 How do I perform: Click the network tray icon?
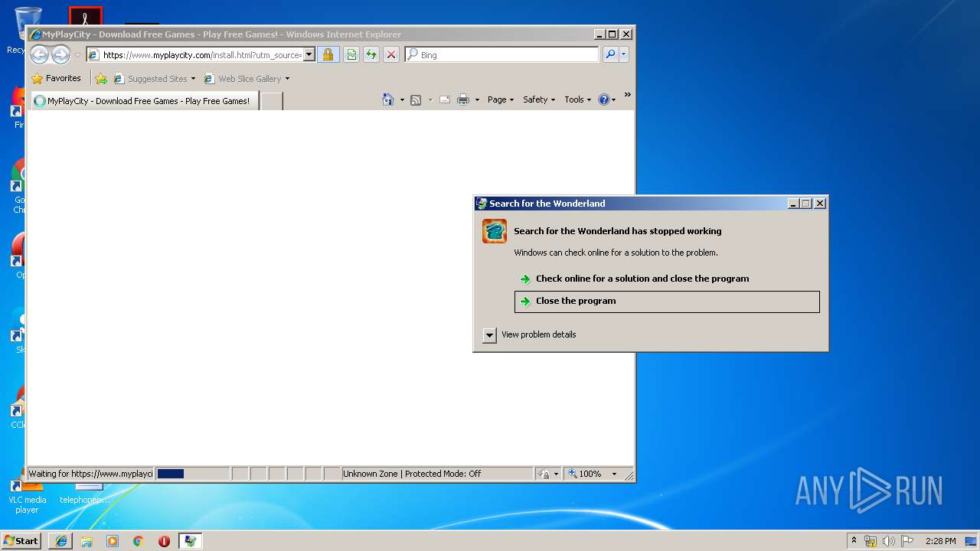(x=871, y=541)
